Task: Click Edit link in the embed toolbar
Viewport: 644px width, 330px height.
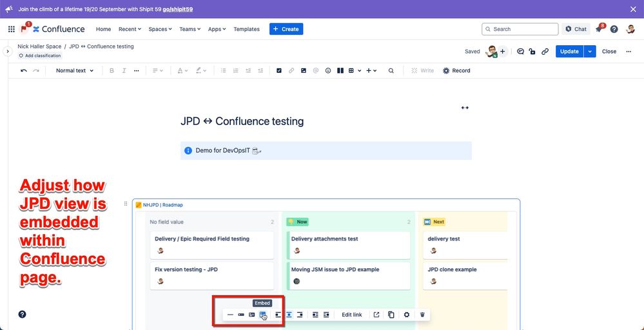Action: [x=352, y=315]
